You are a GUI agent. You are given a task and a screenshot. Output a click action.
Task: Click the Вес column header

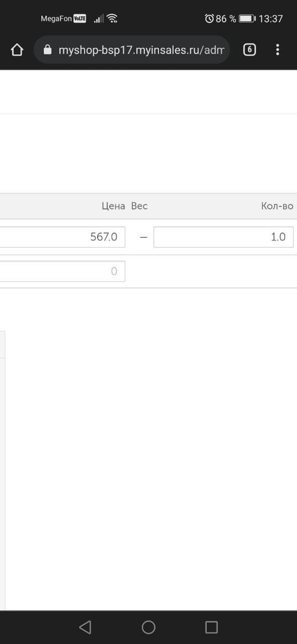[139, 206]
